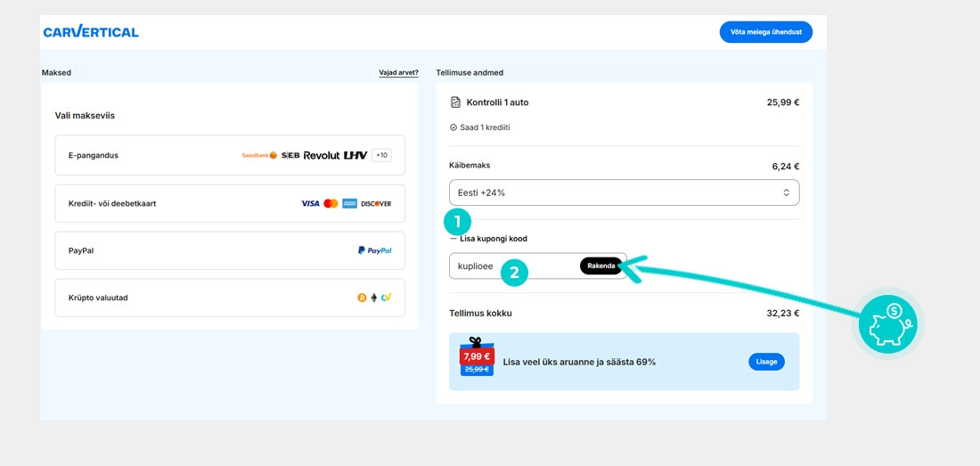980x466 pixels.
Task: Click the Bitcoin crypto icon
Action: pos(361,298)
